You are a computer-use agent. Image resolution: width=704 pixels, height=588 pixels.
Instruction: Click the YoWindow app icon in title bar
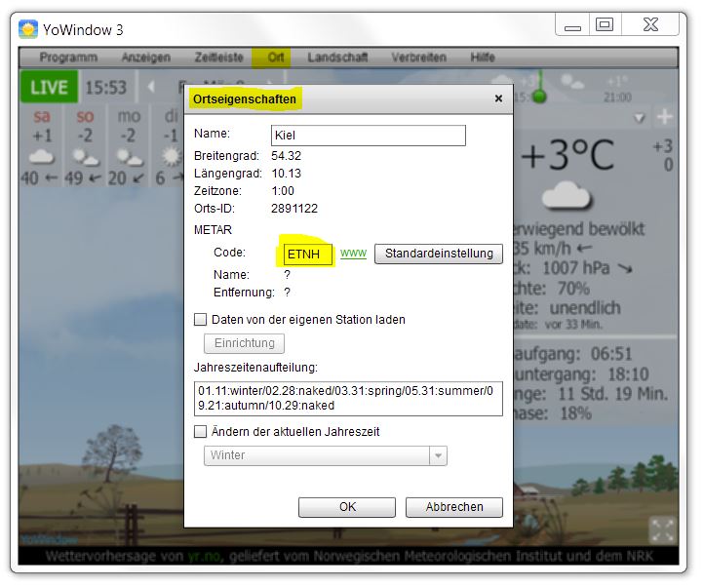(x=28, y=29)
